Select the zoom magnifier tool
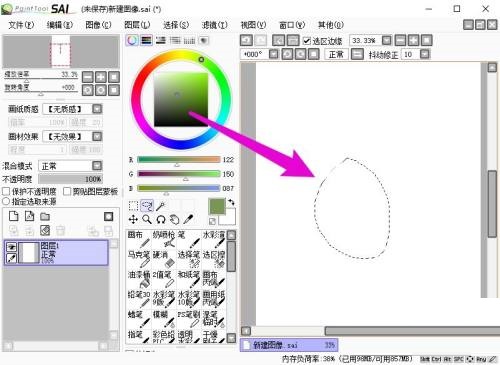Screen dimensions: 500x365 [x=147, y=219]
